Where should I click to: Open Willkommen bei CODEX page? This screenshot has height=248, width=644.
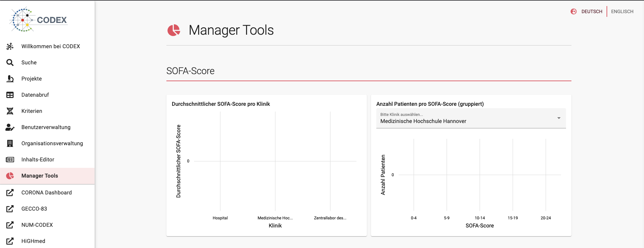[47, 46]
